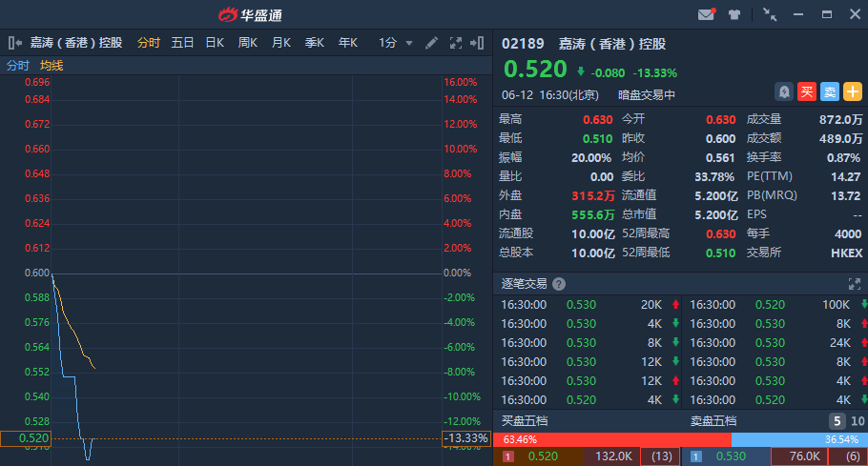Viewport: 868px width, 466px height.
Task: Select 10-level order book depth
Action: (x=858, y=421)
